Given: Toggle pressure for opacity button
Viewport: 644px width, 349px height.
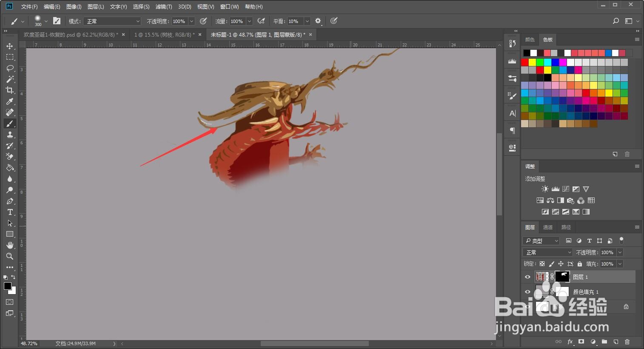Looking at the screenshot, I should [x=203, y=21].
